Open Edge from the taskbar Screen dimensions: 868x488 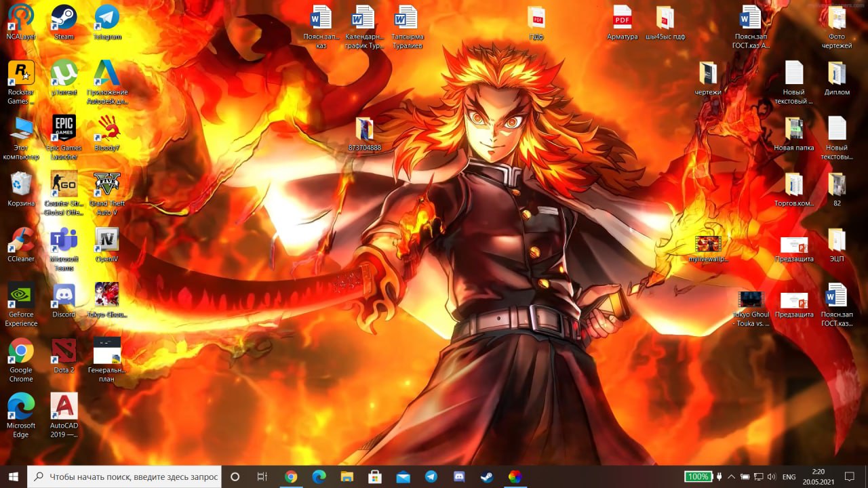pyautogui.click(x=319, y=476)
